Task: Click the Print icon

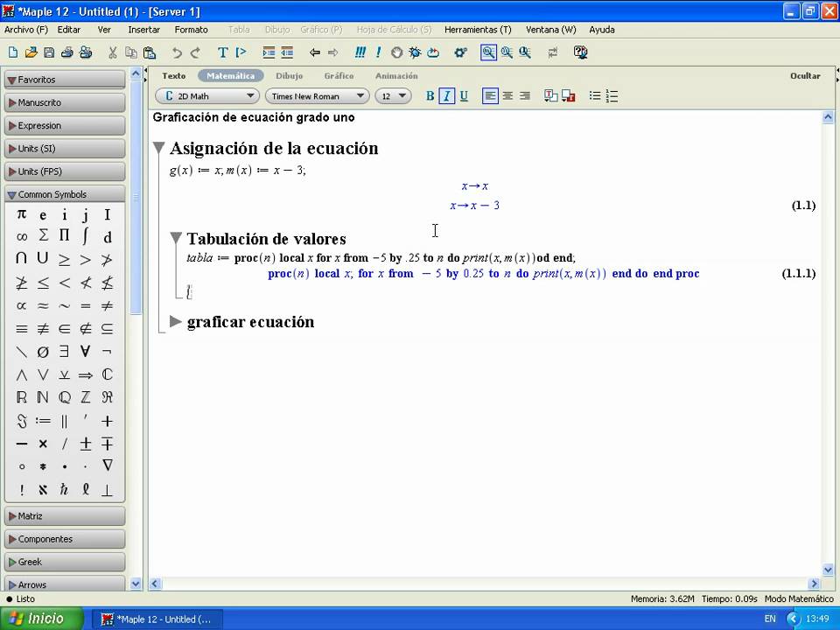Action: [x=67, y=52]
